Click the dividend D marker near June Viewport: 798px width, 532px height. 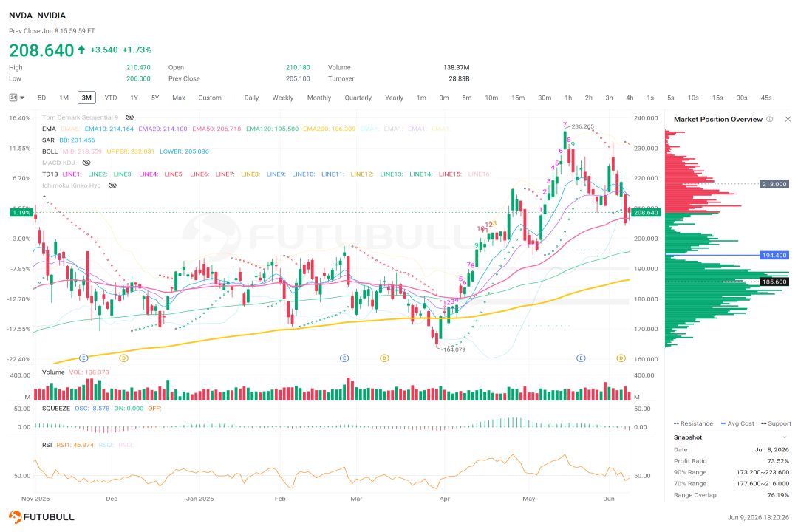(x=621, y=358)
